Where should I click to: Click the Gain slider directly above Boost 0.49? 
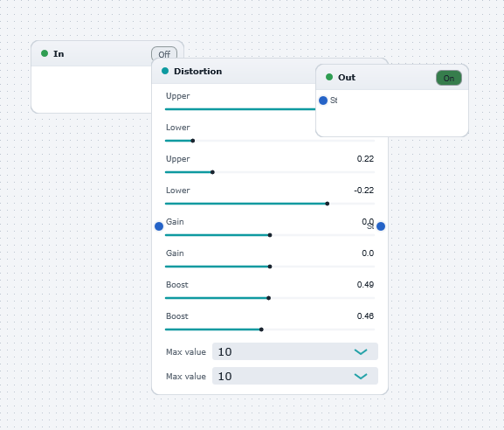(x=270, y=267)
